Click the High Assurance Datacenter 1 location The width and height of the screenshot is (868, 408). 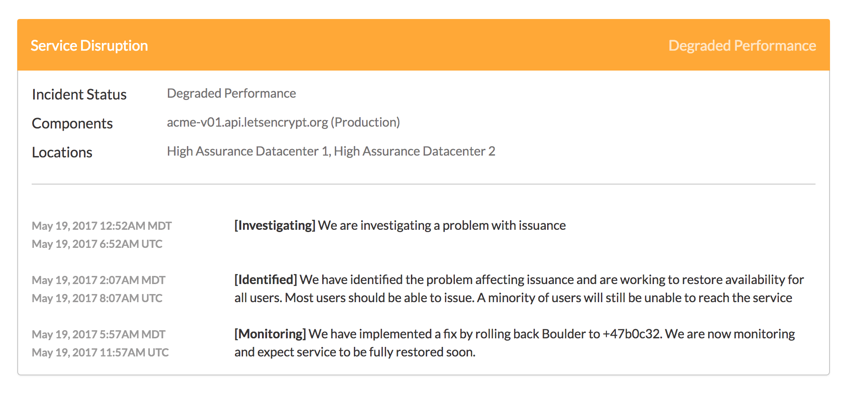[x=248, y=151]
